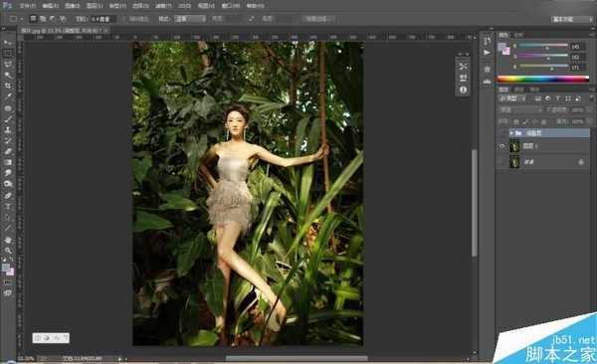The image size is (597, 364).
Task: Change the screen mode from the toolbox
Action: pyautogui.click(x=8, y=293)
